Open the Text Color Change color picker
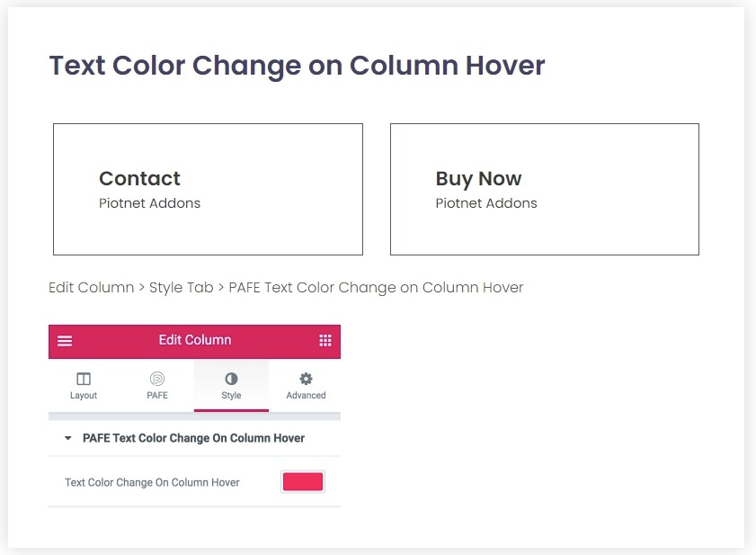 pos(302,481)
